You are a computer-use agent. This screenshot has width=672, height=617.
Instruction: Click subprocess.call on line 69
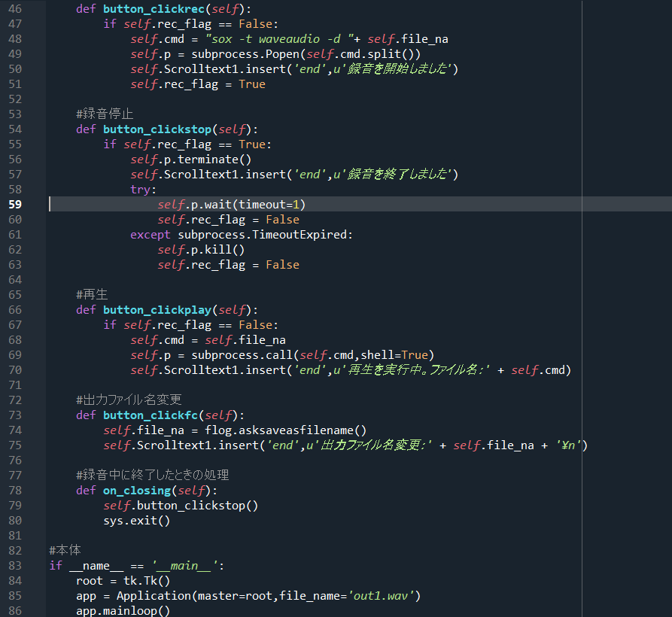click(242, 355)
